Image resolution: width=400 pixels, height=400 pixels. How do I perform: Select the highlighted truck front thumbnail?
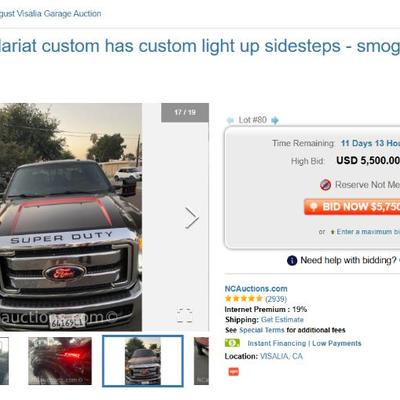tap(143, 361)
